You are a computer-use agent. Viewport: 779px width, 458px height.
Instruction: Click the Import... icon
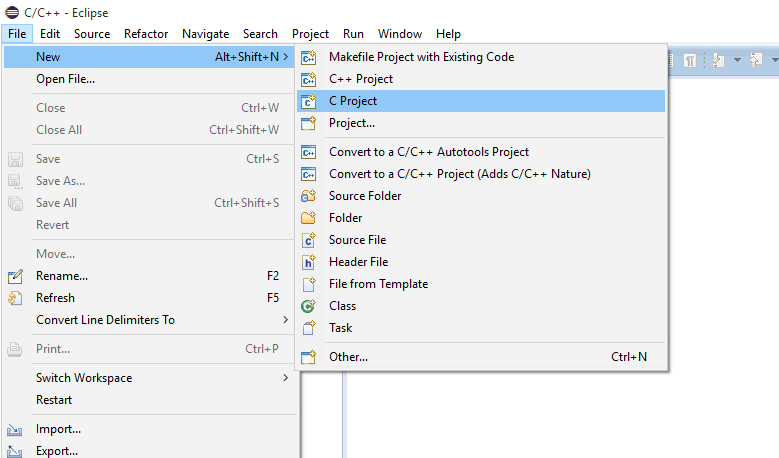tap(15, 430)
